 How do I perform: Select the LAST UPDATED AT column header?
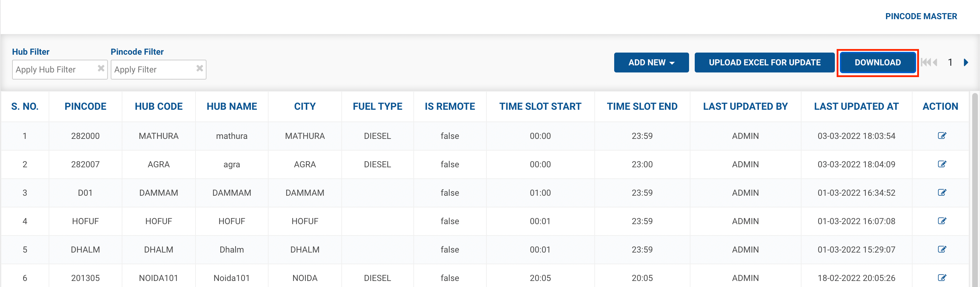click(856, 107)
